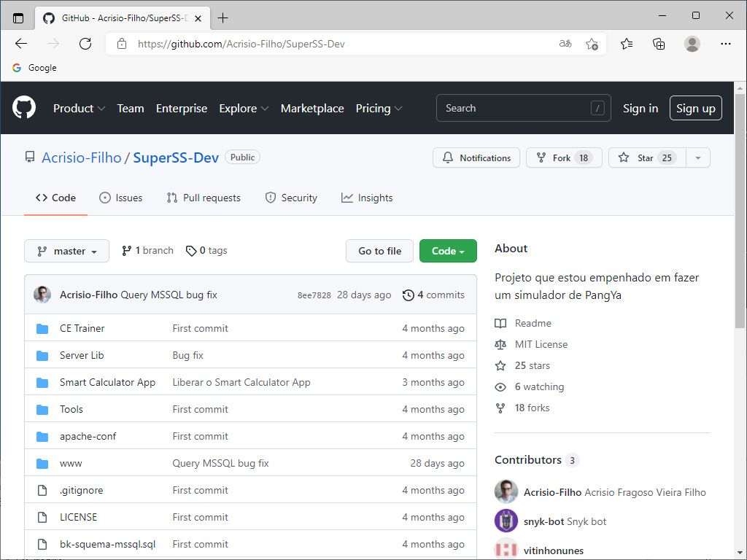Click the Notifications button
Screen dimensions: 747x560
pos(476,158)
